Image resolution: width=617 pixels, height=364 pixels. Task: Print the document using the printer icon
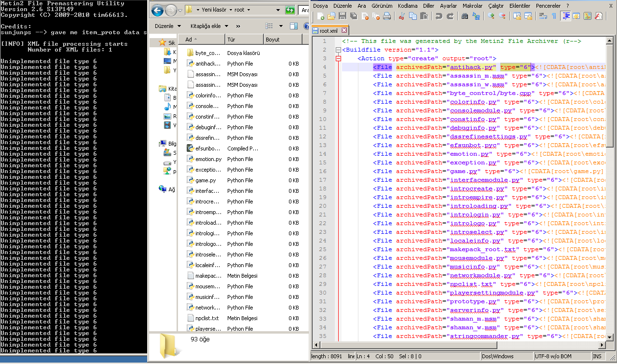(x=387, y=16)
